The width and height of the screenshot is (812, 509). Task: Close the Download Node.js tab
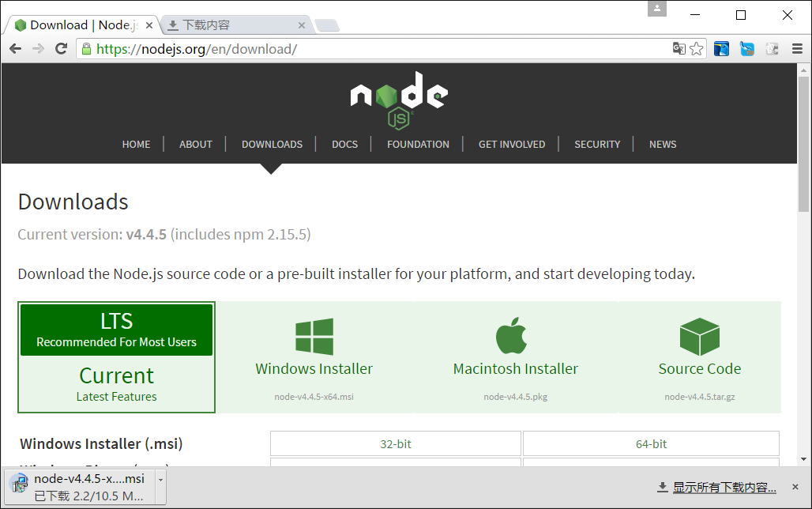[x=149, y=25]
